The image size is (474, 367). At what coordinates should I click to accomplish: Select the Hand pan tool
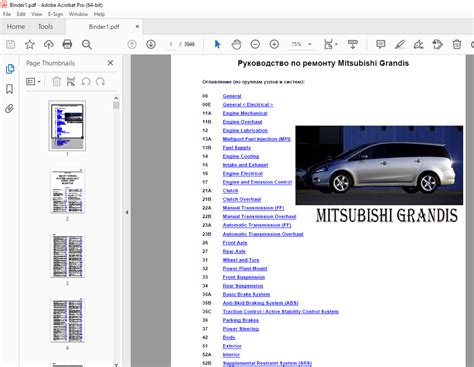(x=236, y=44)
